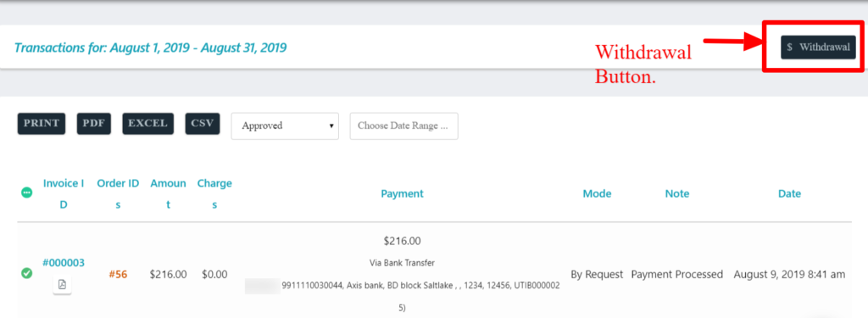Open the order #56 link
Screen dimensions: 868x318
point(118,274)
